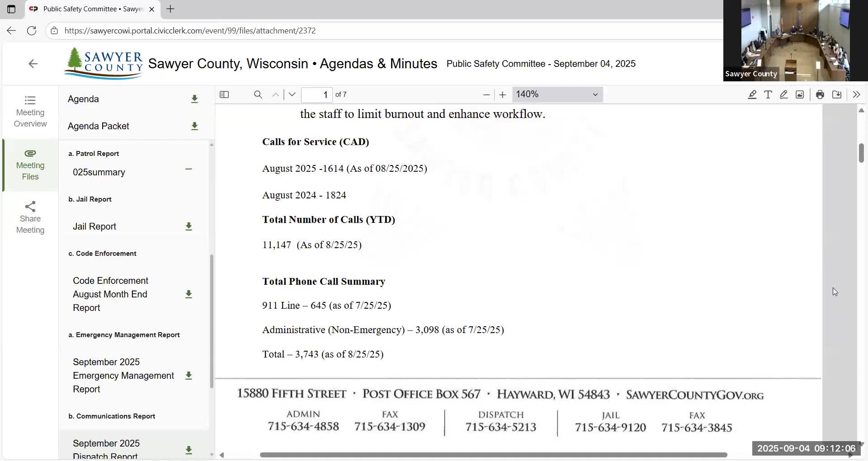868x461 pixels.
Task: Click the 'b. Communications Report' heading
Action: 112,416
